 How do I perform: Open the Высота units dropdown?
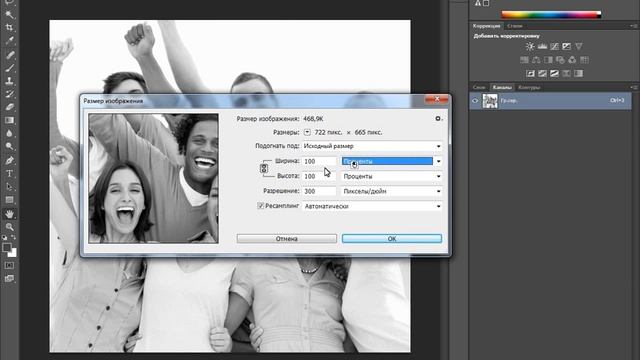[391, 176]
